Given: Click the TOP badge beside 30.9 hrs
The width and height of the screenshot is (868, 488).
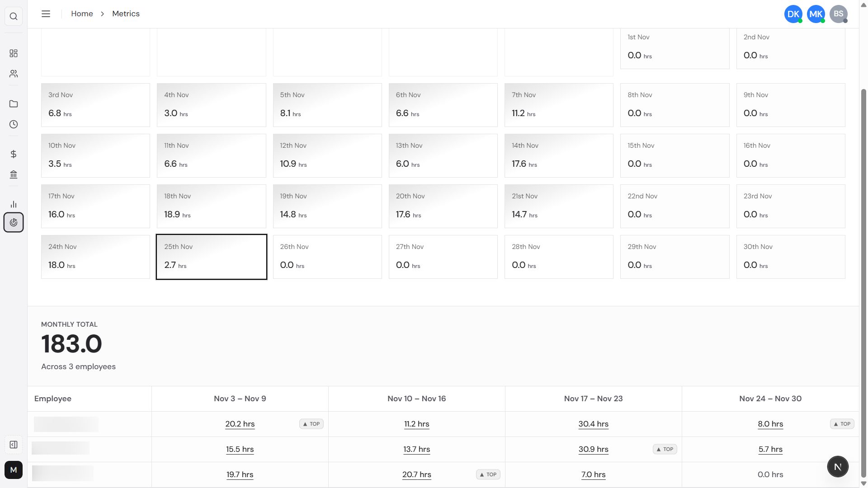Looking at the screenshot, I should (664, 449).
